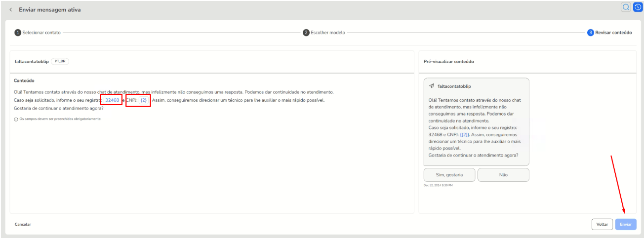Click the back arrow beside Enviar mensagem ativa
Viewport: 644px width, 239px height.
(11, 10)
